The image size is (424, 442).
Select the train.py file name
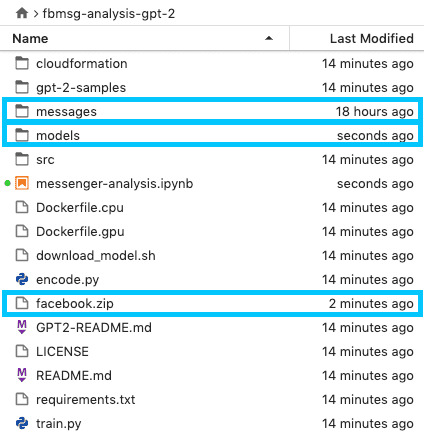pyautogui.click(x=59, y=424)
